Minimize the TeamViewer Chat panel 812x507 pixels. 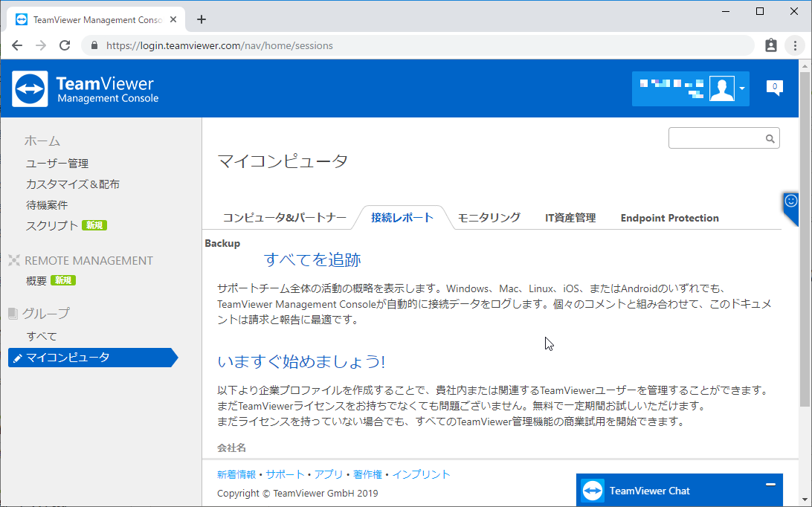(x=770, y=484)
